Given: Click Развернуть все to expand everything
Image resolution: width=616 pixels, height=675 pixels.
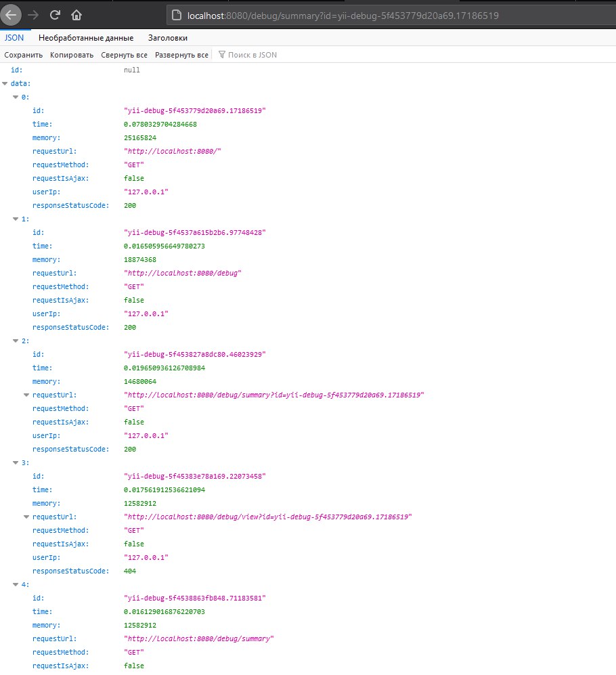Looking at the screenshot, I should [x=181, y=55].
